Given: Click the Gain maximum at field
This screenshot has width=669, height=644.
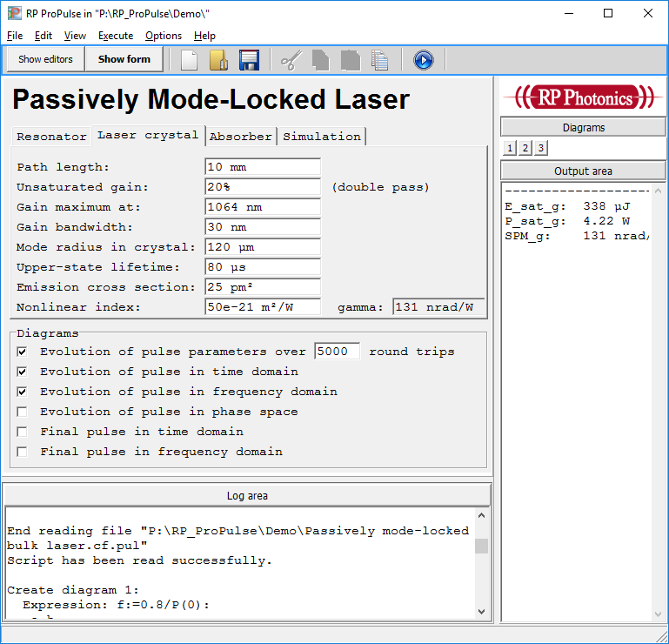Looking at the screenshot, I should [x=263, y=207].
